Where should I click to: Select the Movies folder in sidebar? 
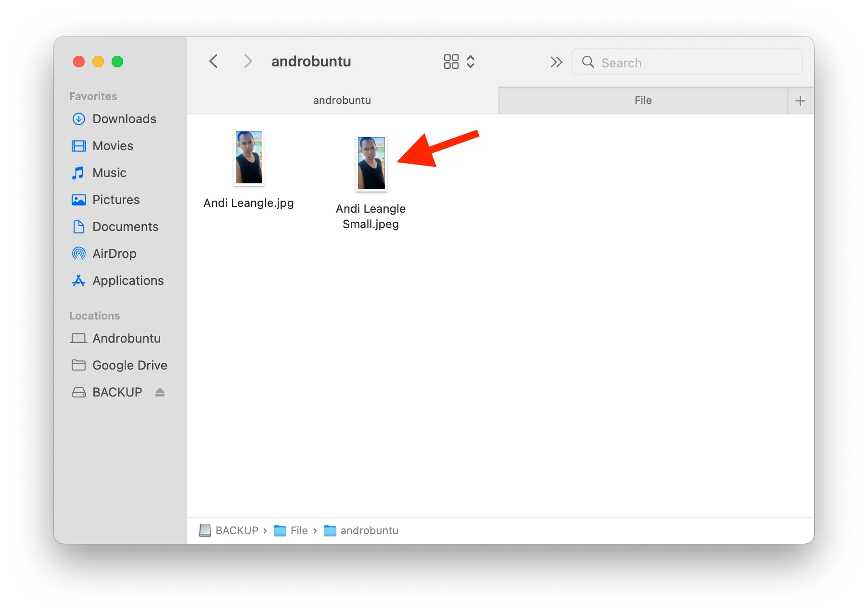(x=112, y=146)
